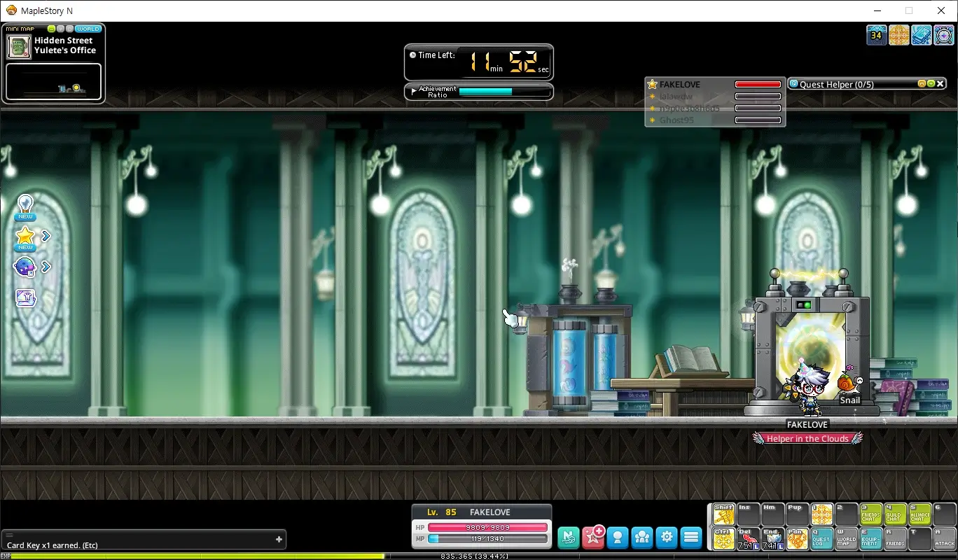Image resolution: width=958 pixels, height=560 pixels.
Task: Click the Frankenstein map portrait in minimap
Action: point(19,47)
